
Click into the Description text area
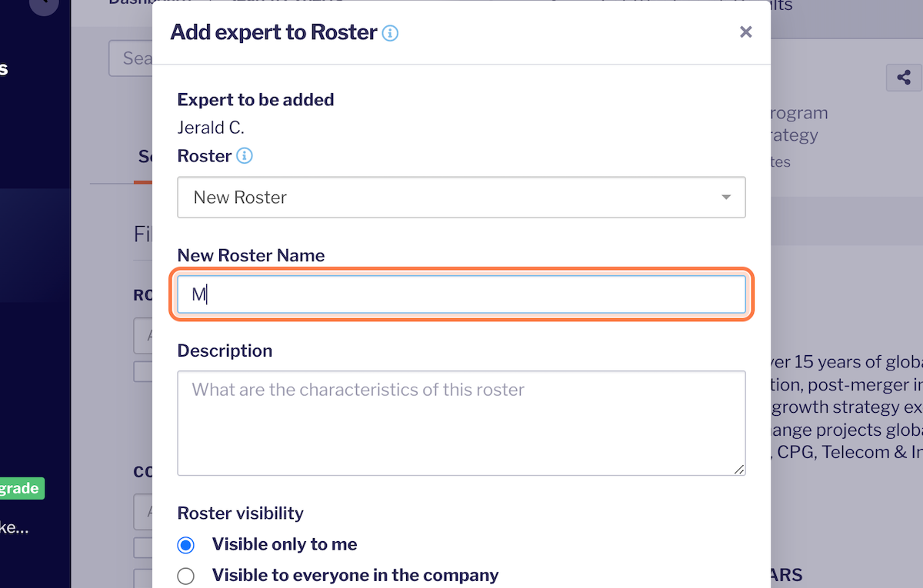click(461, 423)
